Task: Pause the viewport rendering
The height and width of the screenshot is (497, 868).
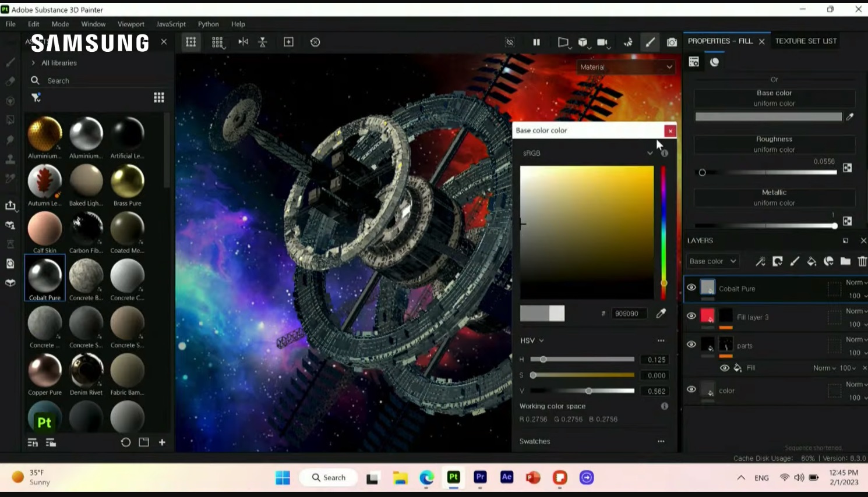Action: [x=537, y=42]
